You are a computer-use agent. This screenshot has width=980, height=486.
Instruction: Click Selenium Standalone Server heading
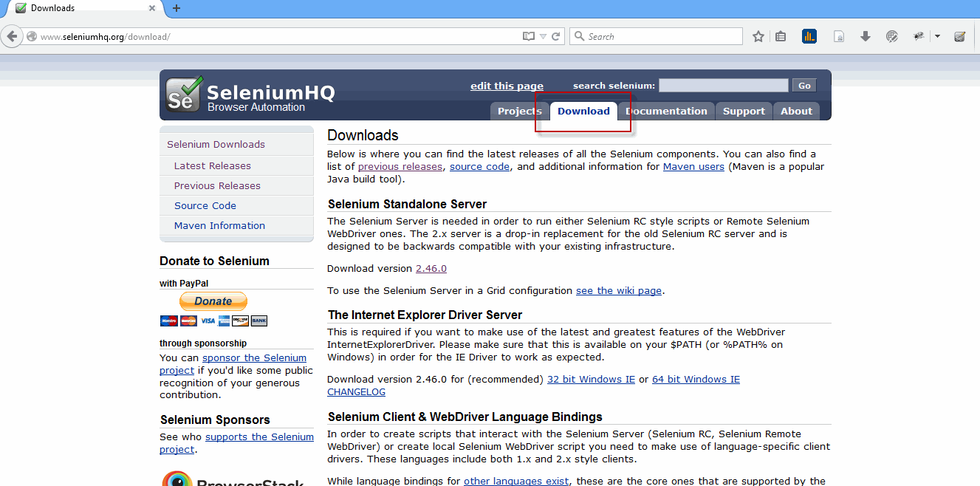[x=407, y=205]
